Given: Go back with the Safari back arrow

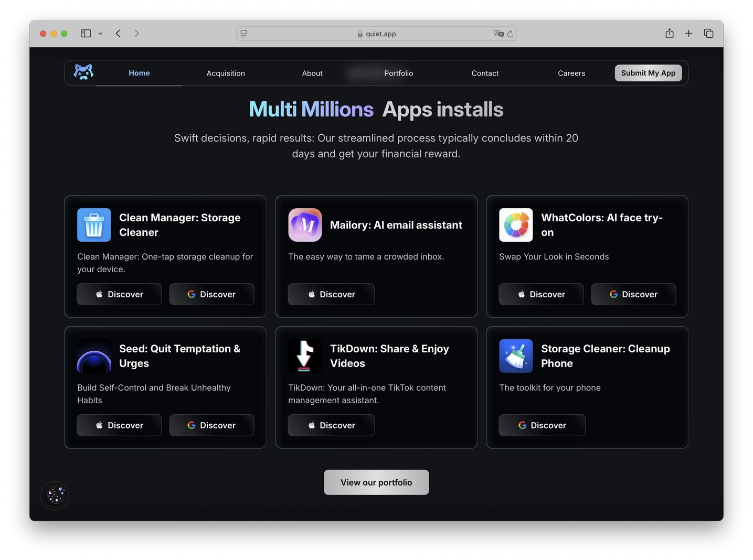Looking at the screenshot, I should pos(118,34).
